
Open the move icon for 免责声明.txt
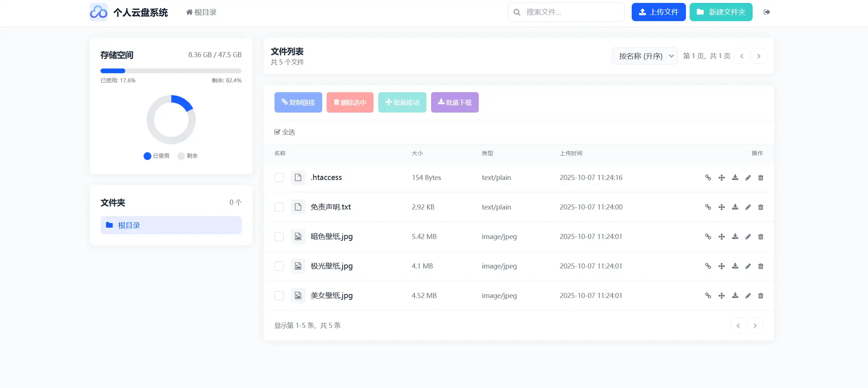722,207
